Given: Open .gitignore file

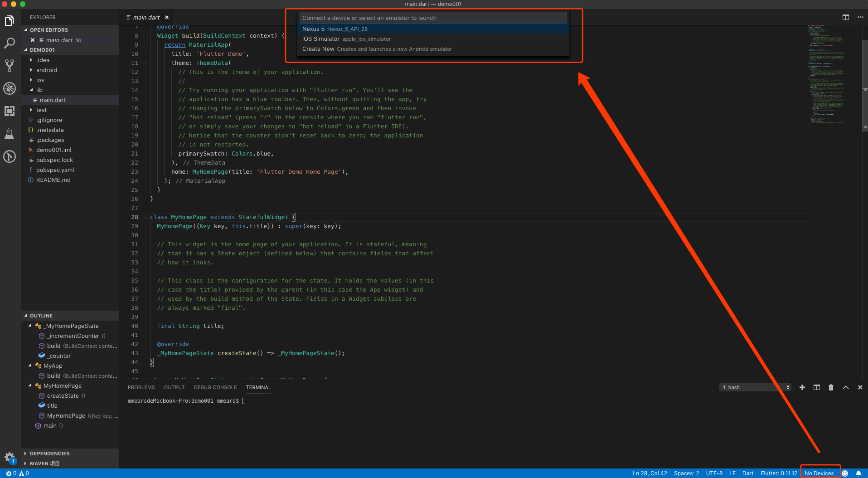Looking at the screenshot, I should (70, 120).
